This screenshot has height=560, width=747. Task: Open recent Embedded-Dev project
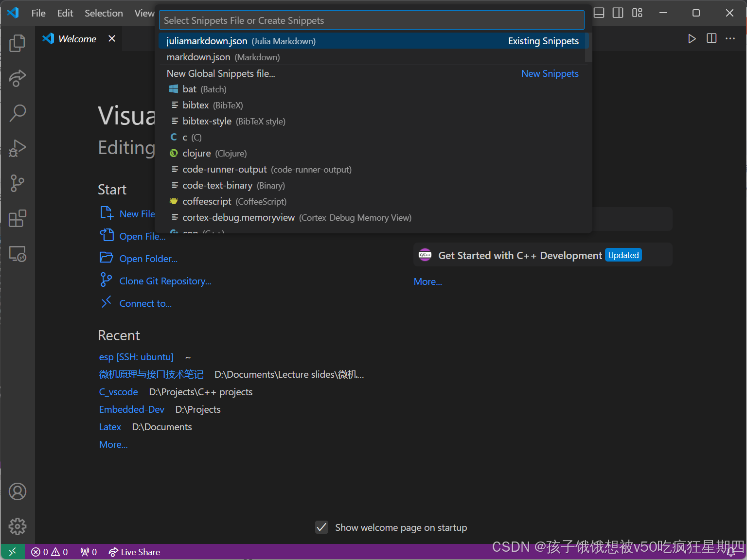(x=132, y=409)
